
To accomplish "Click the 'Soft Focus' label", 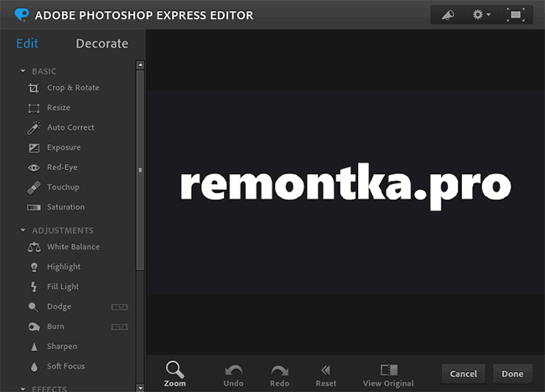I will coord(66,366).
